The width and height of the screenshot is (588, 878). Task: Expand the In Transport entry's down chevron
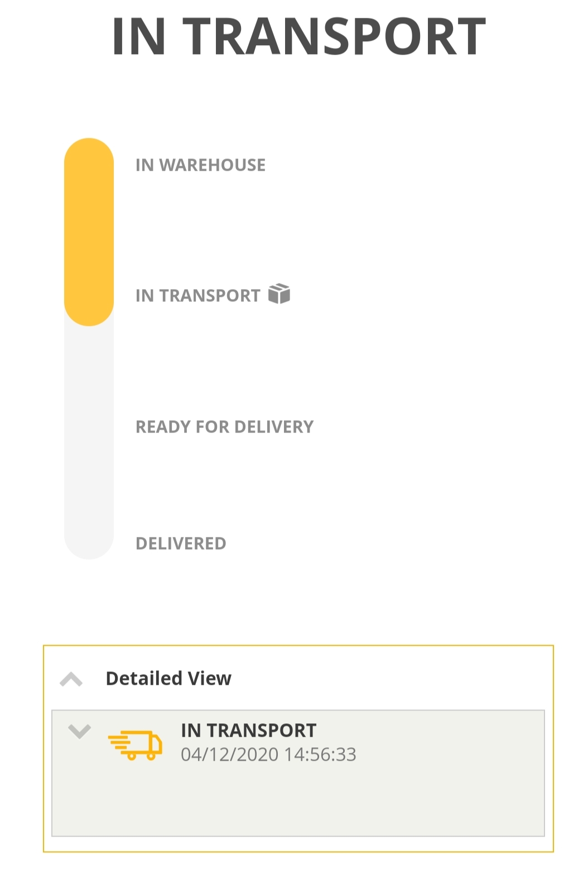79,731
